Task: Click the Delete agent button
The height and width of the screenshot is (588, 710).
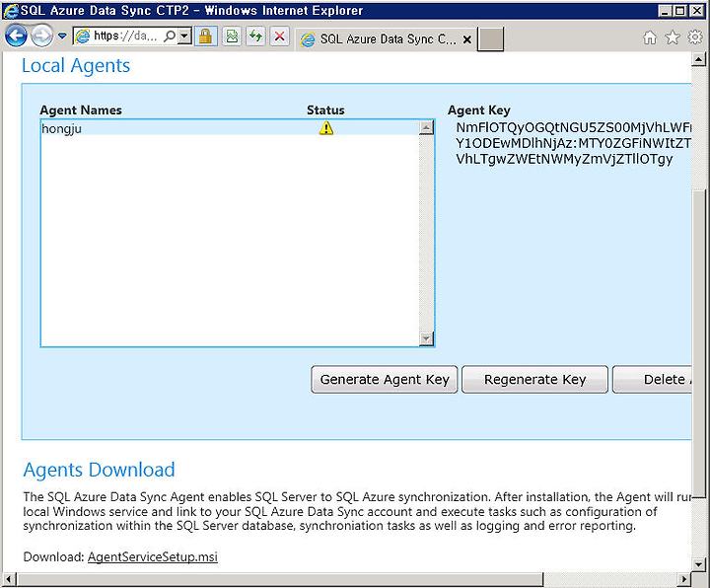Action: (x=652, y=379)
